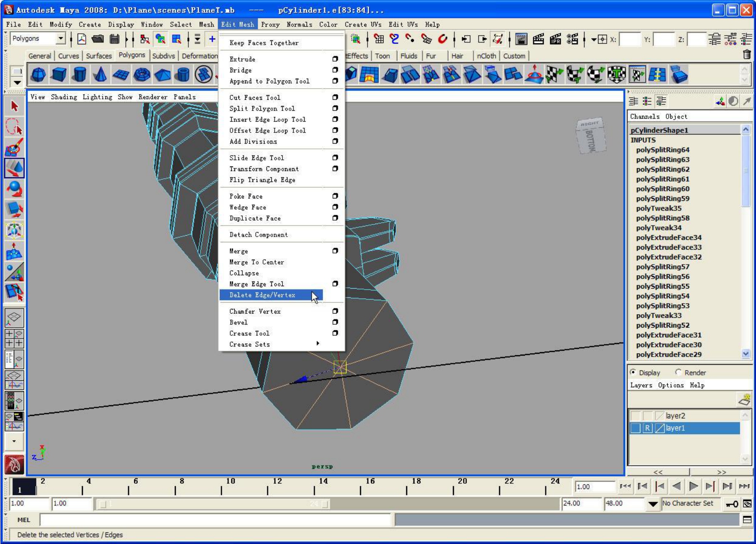This screenshot has height=544, width=756.
Task: Click the go to end of range button
Action: click(x=744, y=486)
